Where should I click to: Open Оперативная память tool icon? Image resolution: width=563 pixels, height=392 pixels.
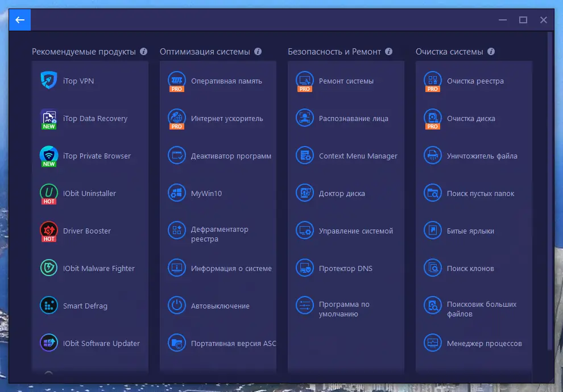click(x=177, y=81)
